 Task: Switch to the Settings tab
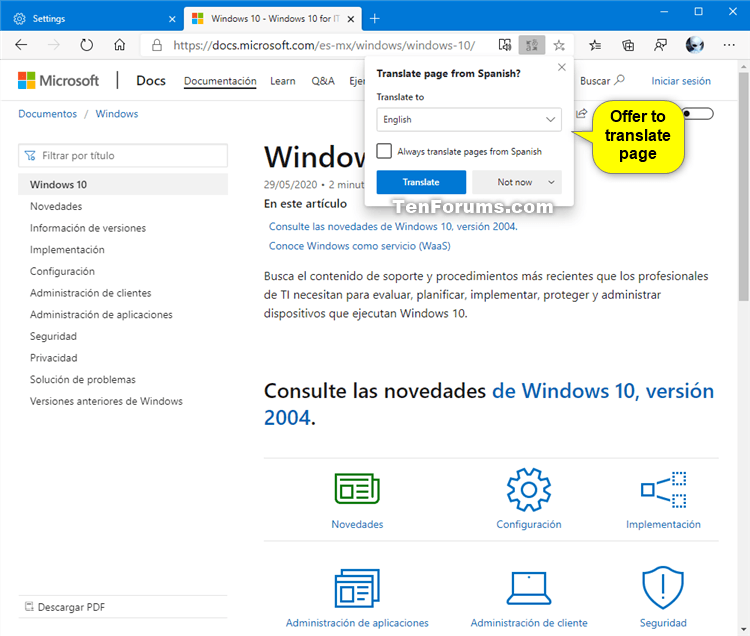pyautogui.click(x=92, y=19)
